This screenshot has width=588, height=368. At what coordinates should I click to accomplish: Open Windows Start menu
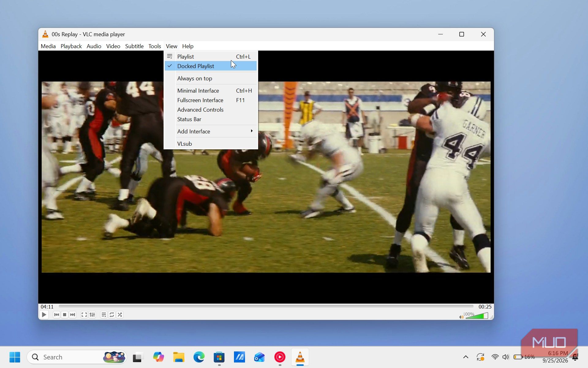click(x=15, y=357)
